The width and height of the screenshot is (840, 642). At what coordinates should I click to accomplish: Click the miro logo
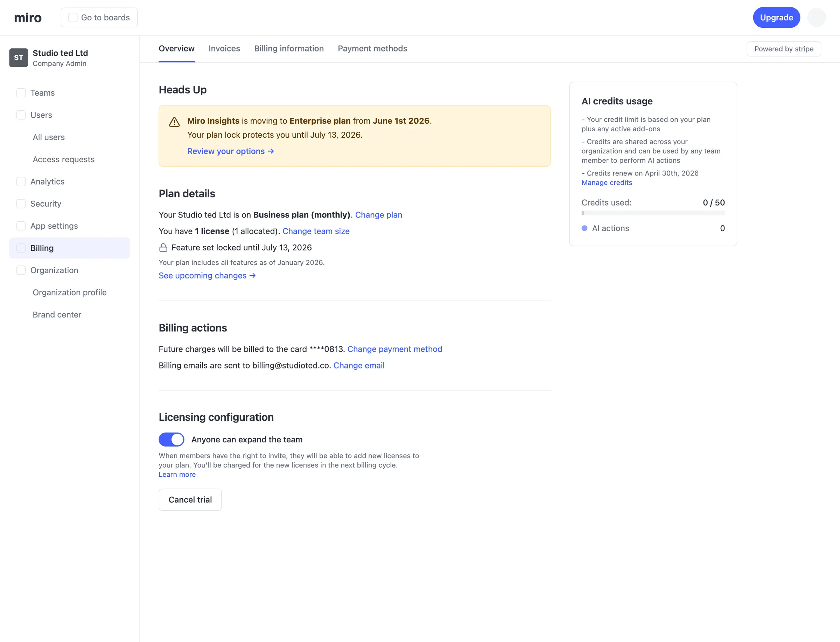(x=28, y=18)
